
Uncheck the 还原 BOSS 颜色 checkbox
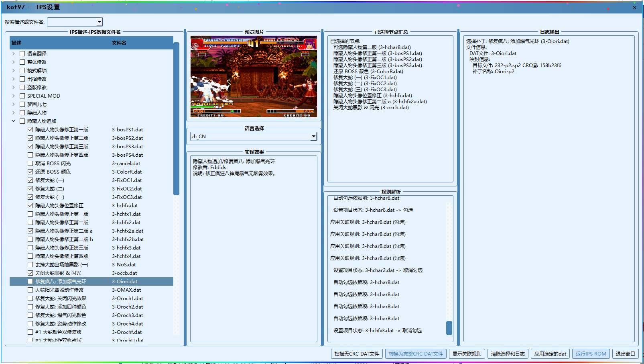click(30, 172)
